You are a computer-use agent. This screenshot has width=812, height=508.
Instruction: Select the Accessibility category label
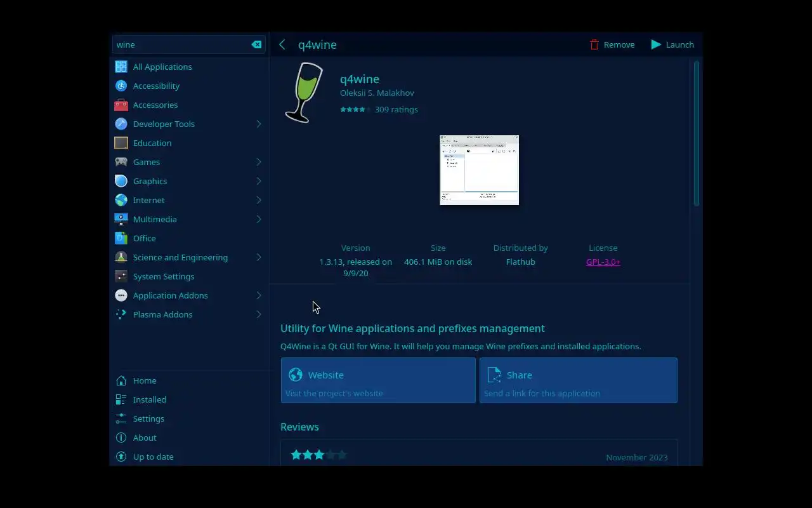156,86
